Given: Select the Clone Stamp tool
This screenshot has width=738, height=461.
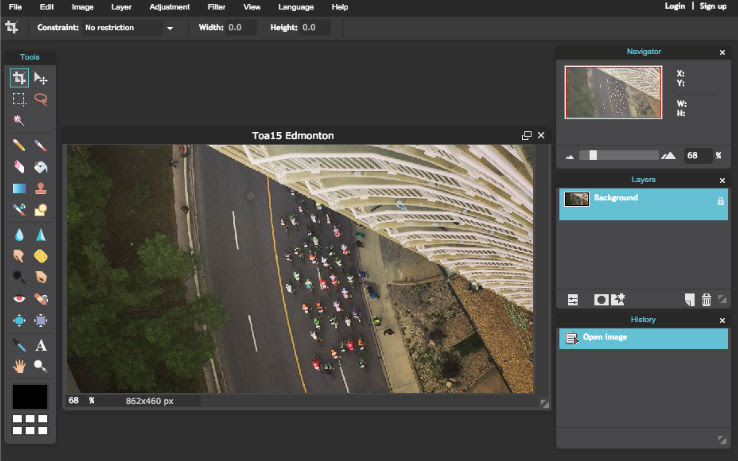Looking at the screenshot, I should (x=40, y=188).
